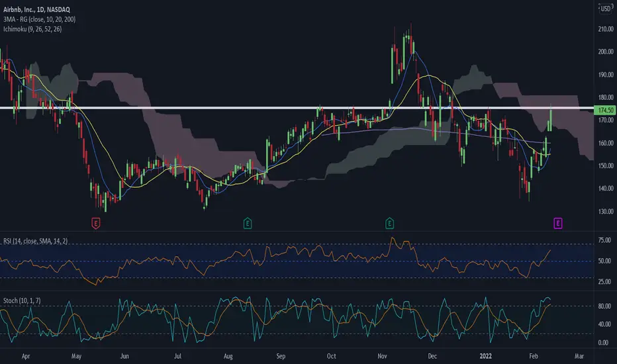617x364 pixels.
Task: Open the Ichimoku indicator legend
Action: point(32,29)
